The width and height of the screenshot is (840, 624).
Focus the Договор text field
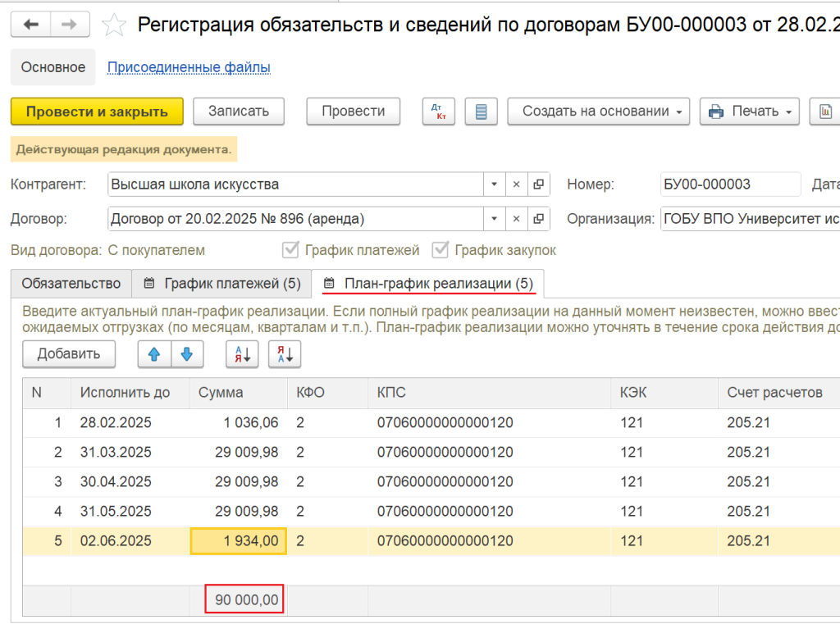pyautogui.click(x=295, y=219)
